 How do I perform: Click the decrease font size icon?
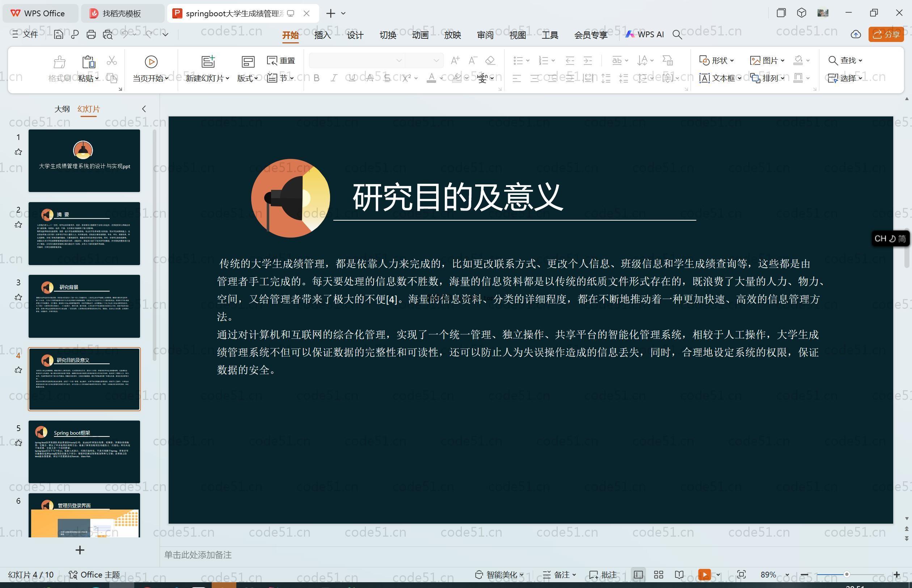[473, 60]
